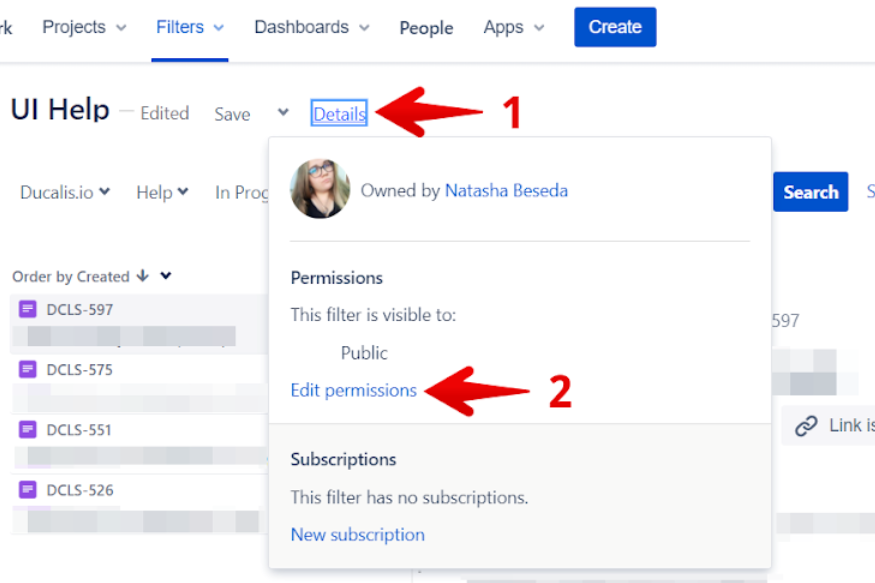875x583 pixels.
Task: Open Edit permissions
Action: (x=353, y=390)
